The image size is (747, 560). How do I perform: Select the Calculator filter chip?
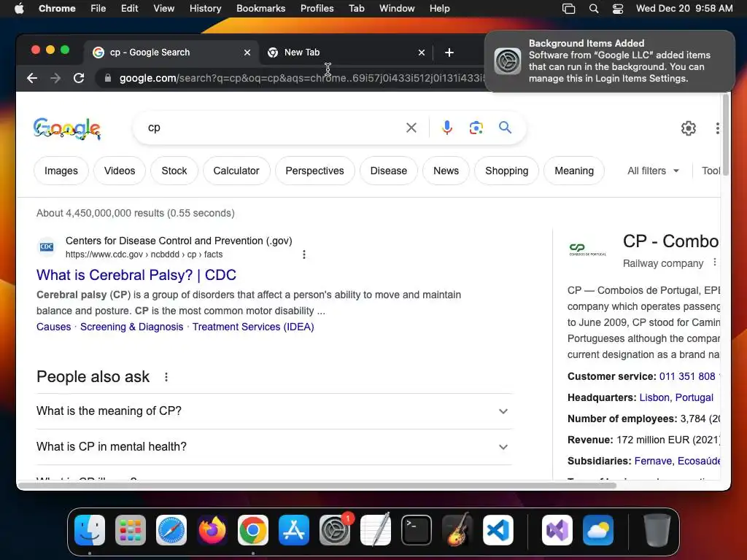coord(236,171)
